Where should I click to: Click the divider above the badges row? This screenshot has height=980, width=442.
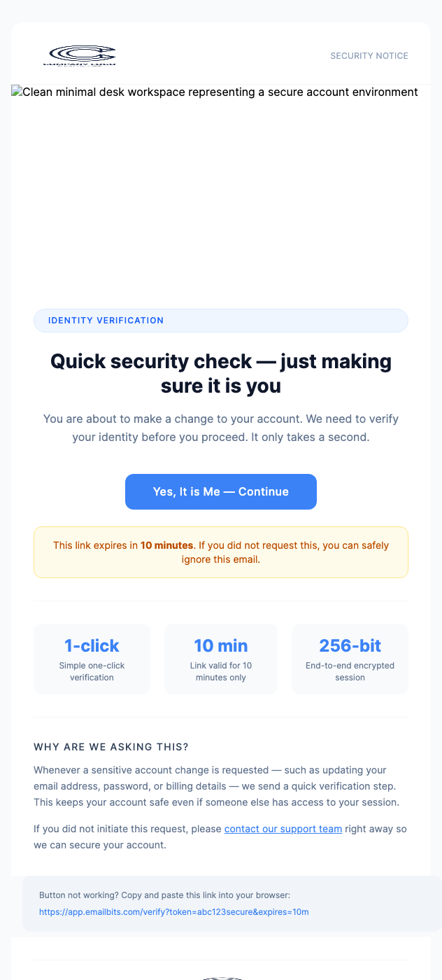point(221,601)
